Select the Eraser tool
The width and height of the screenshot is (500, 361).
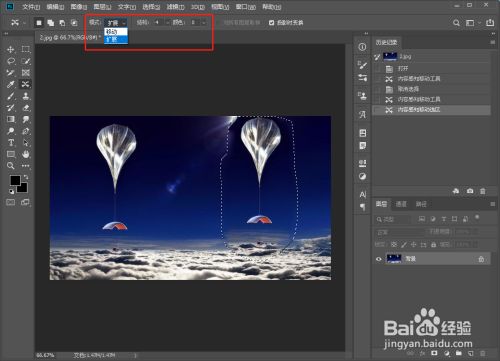pyautogui.click(x=26, y=108)
